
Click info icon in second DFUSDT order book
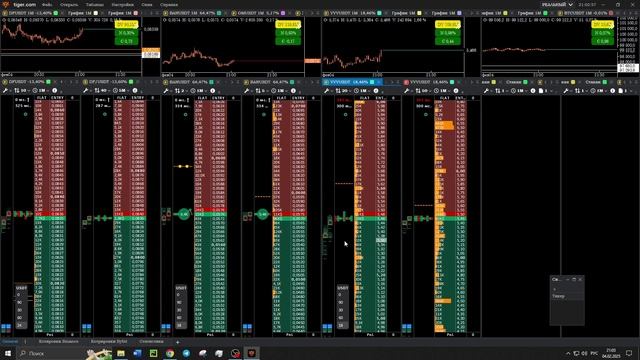[x=135, y=90]
